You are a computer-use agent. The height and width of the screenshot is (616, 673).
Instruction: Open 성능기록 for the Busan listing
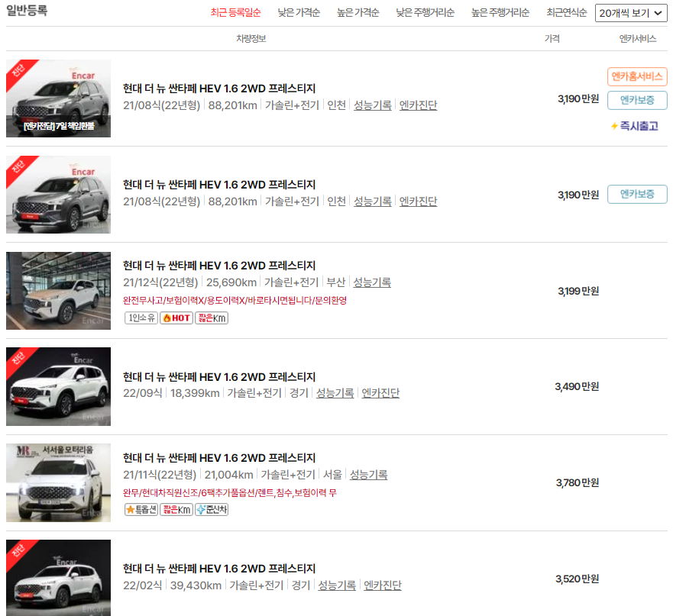[372, 282]
